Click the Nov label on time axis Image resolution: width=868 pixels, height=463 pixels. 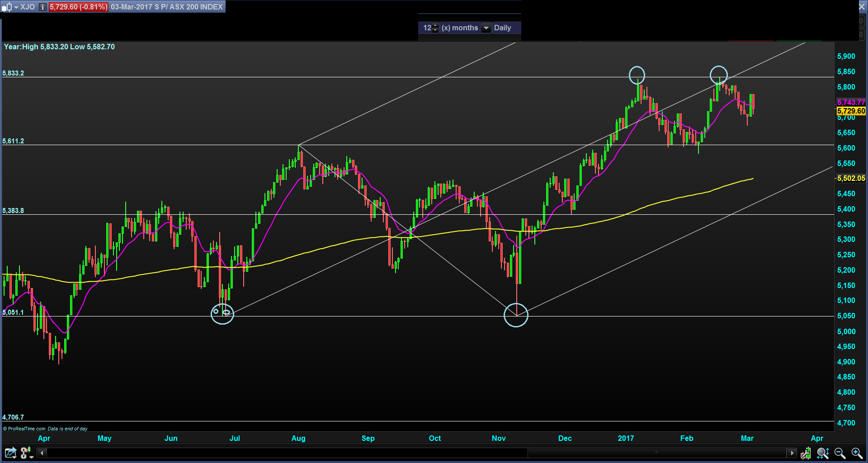point(499,438)
